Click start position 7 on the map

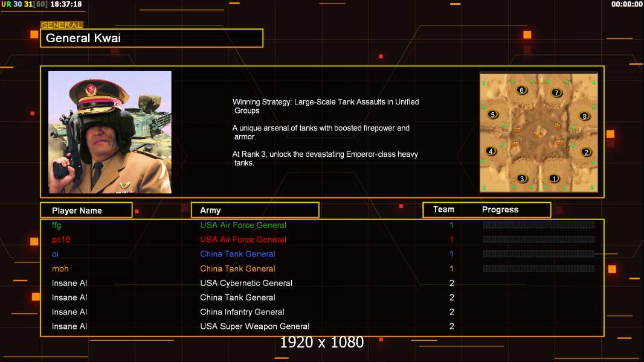click(556, 93)
